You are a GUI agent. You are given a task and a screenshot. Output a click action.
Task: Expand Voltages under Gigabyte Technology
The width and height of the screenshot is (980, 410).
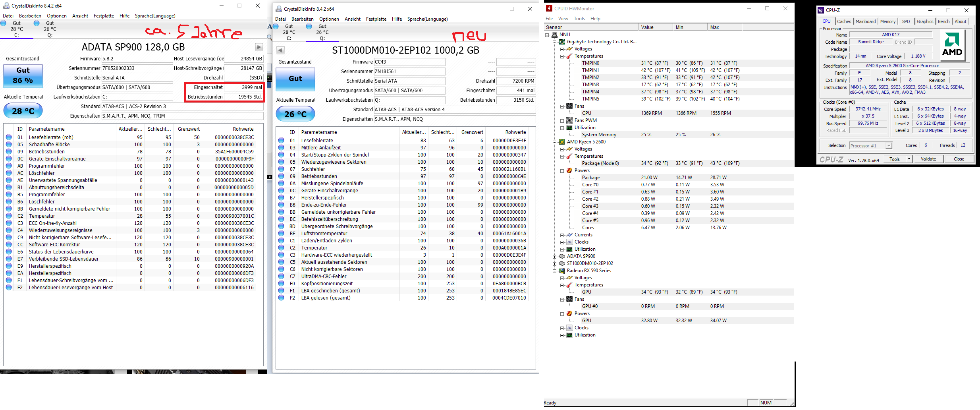pos(562,49)
